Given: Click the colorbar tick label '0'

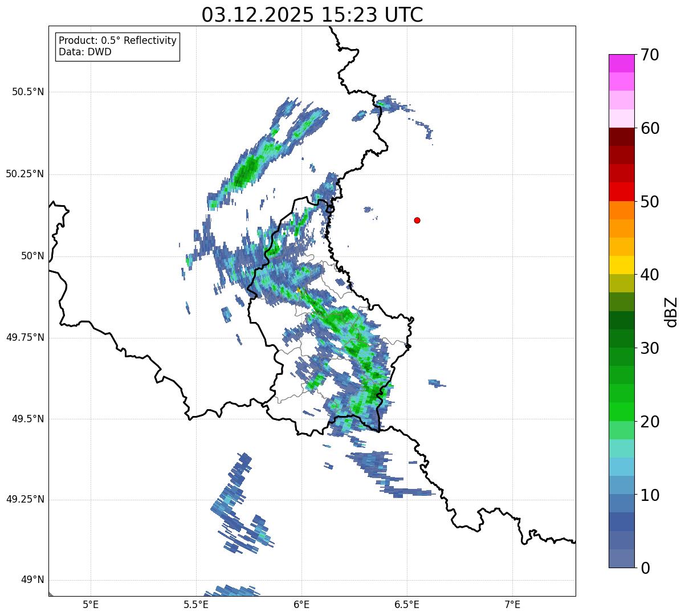Looking at the screenshot, I should click(x=645, y=568).
